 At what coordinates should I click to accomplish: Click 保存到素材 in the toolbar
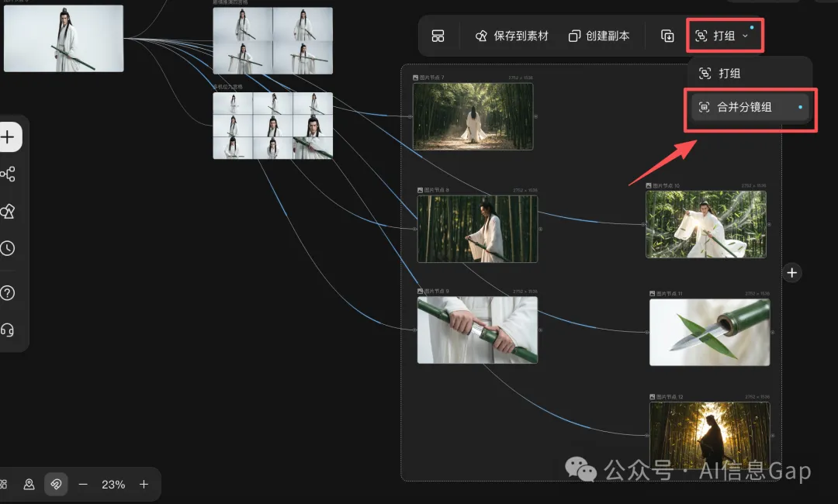511,36
